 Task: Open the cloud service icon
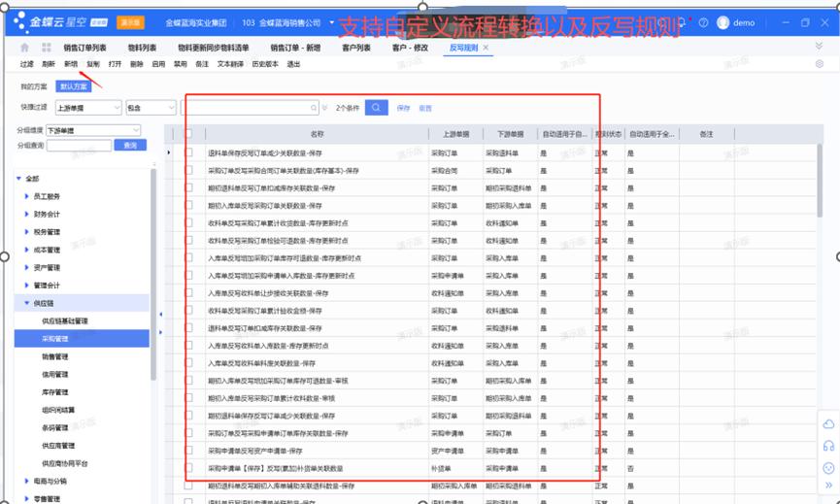click(x=828, y=424)
